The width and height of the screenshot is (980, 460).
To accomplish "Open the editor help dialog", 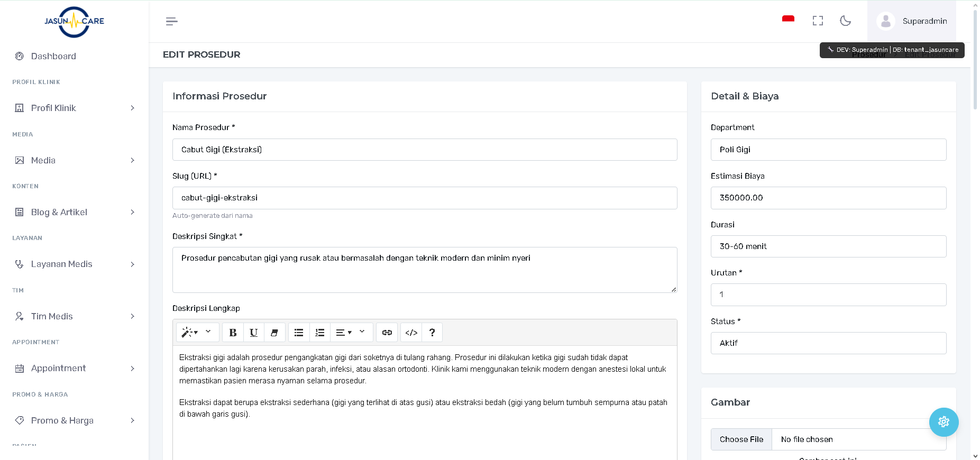I will pos(432,333).
